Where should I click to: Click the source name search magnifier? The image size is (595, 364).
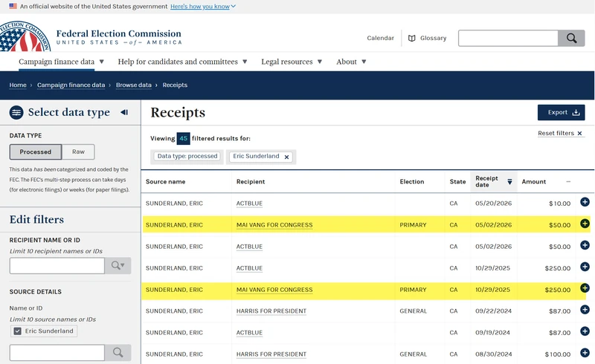118,353
